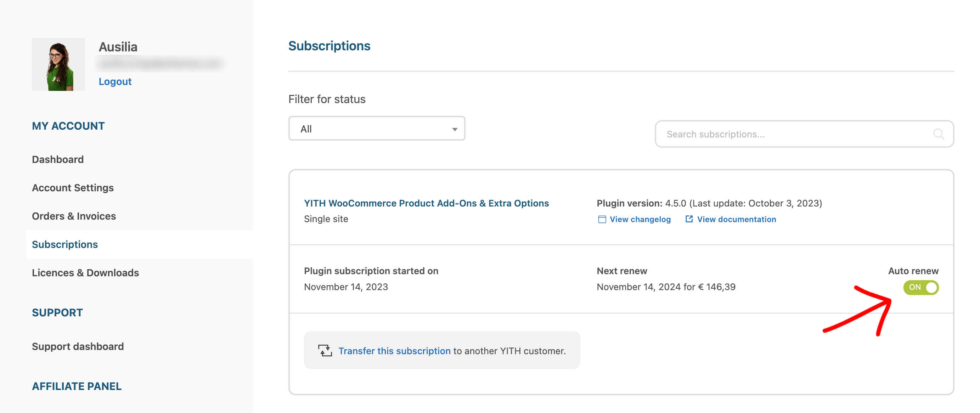The image size is (980, 413).
Task: Click the Auto renew label
Action: point(913,271)
